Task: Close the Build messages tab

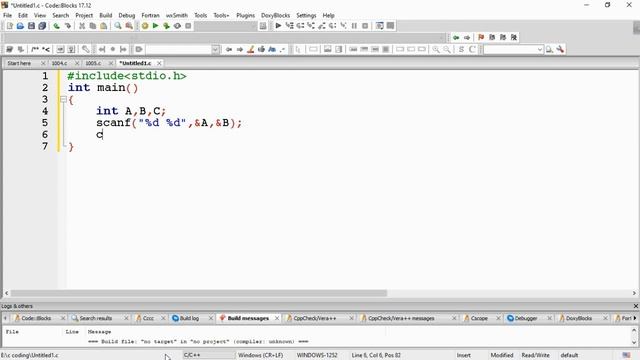Action: pyautogui.click(x=277, y=318)
